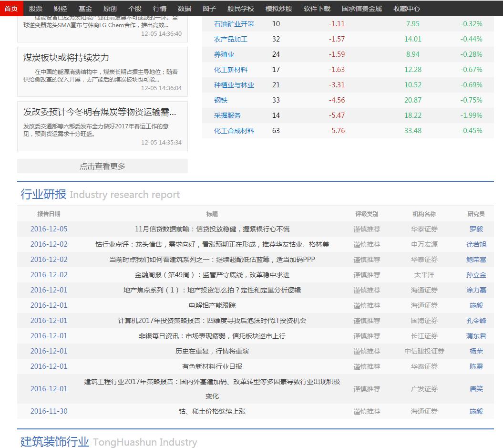Open the 基金 navigation menu item
503x448 pixels.
(x=85, y=9)
